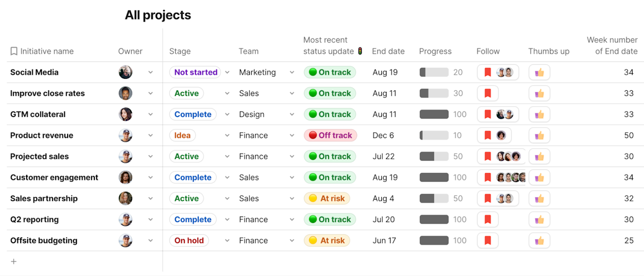The image size is (644, 276).
Task: Click the bookmark icon beside Initiative name
Action: 14,51
